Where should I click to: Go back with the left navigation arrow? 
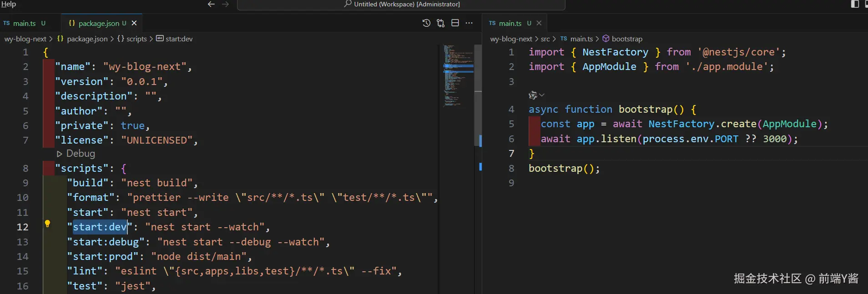coord(211,4)
